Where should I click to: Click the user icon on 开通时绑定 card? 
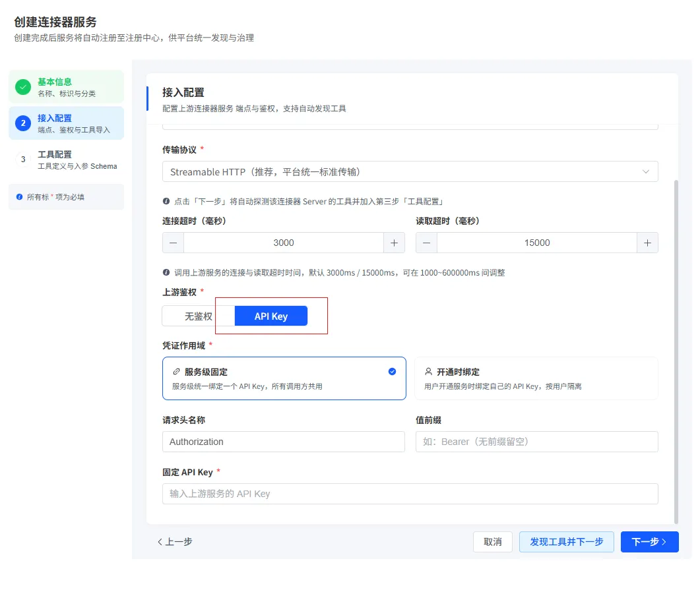click(429, 372)
